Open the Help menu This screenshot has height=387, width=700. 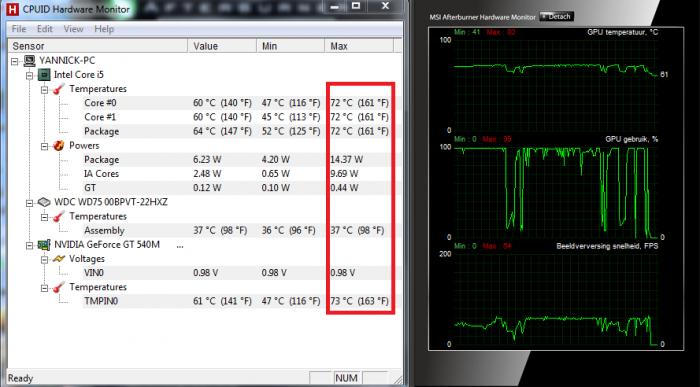104,29
